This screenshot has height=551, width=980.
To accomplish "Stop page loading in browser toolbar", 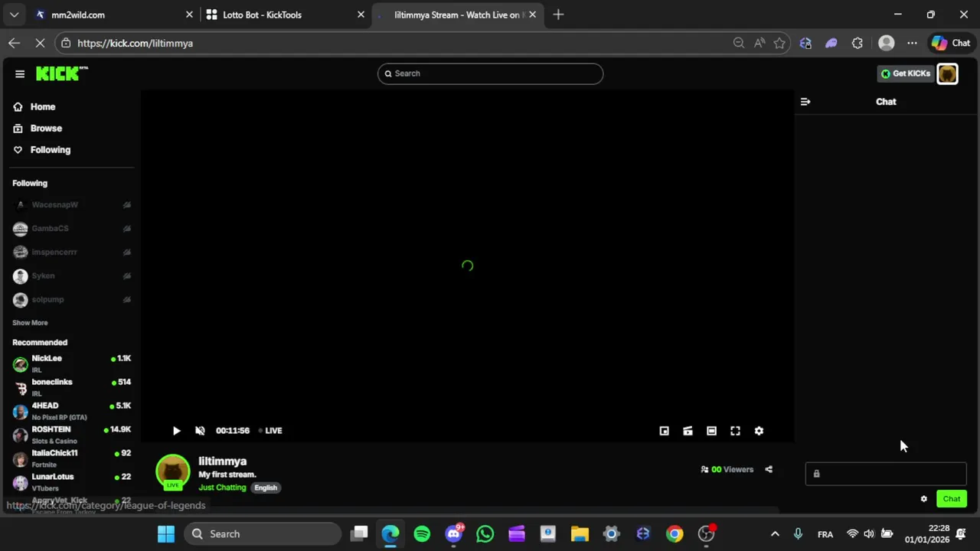I will [40, 44].
